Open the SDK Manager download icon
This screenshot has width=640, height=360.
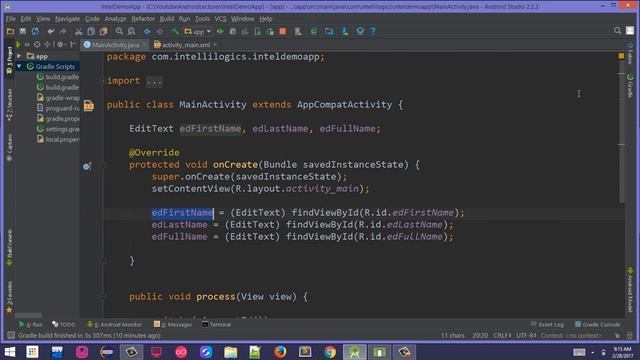point(345,31)
